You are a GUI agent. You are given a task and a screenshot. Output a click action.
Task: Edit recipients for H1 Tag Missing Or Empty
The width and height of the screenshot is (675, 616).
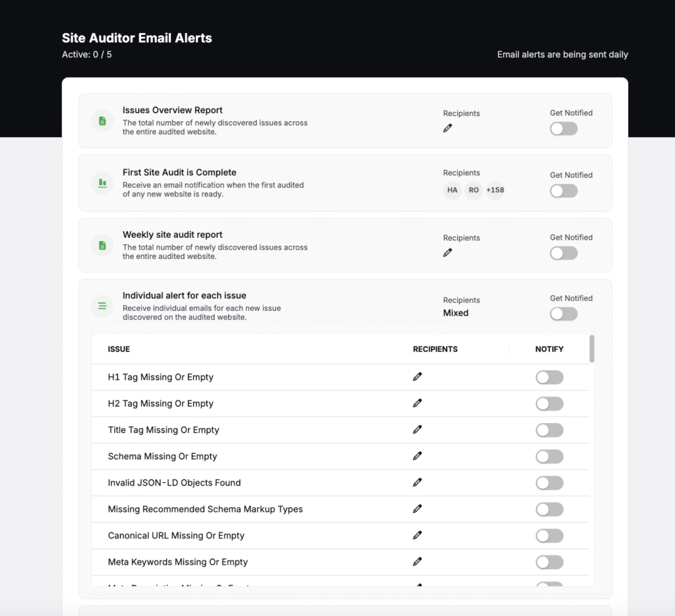click(417, 377)
